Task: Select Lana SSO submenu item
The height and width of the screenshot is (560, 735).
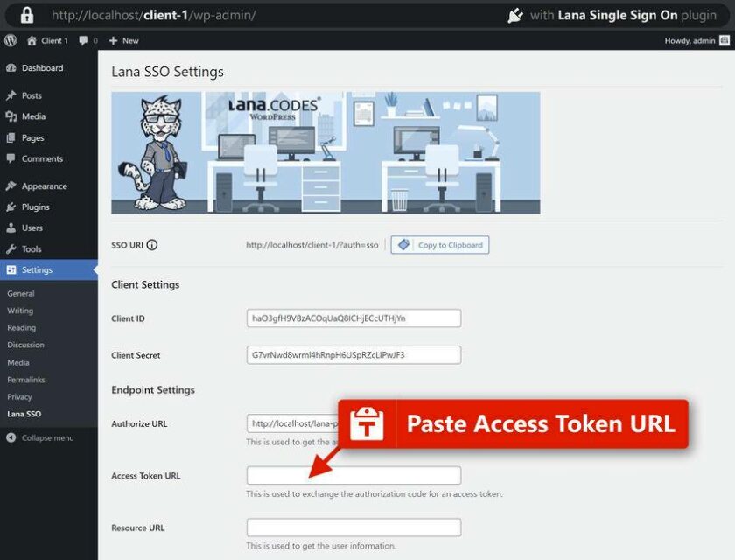Action: point(24,414)
